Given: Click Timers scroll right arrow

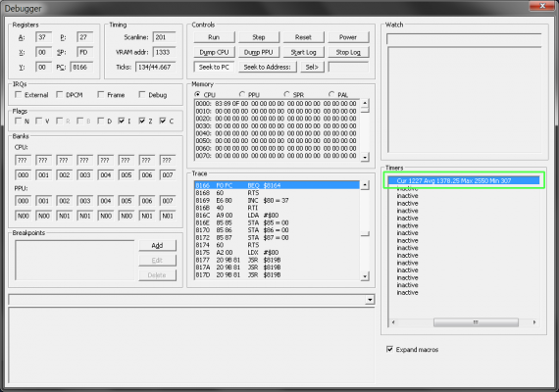Looking at the screenshot, I should pos(534,322).
